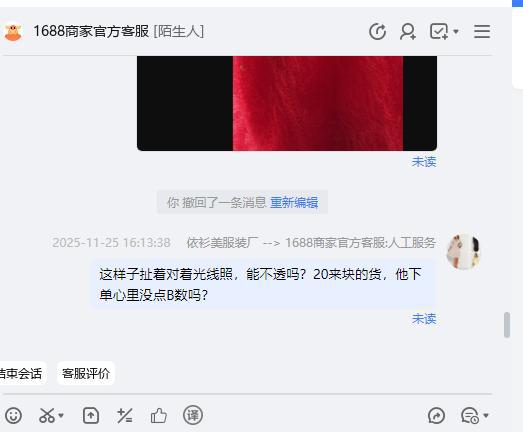Viewport: 523px width, 432px height.
Task: Open the plus-minus calculator icon
Action: pos(125,416)
